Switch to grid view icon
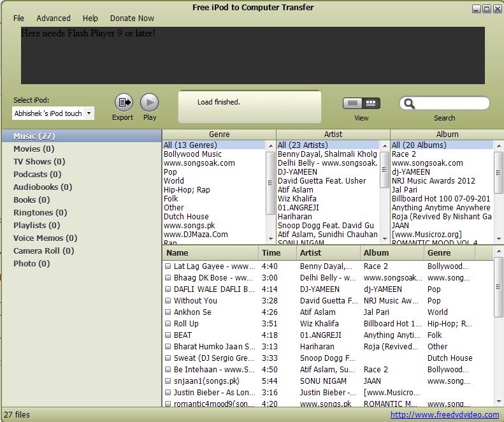 pyautogui.click(x=371, y=103)
